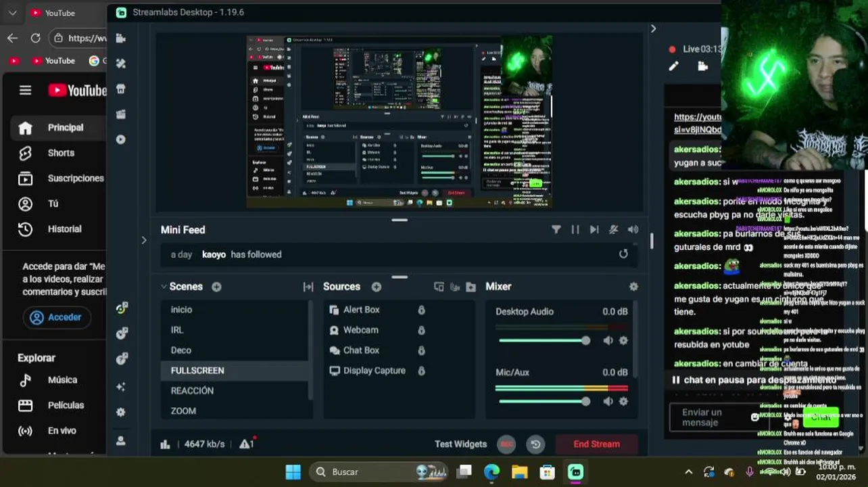Open Desktop Audio source settings gear
The height and width of the screenshot is (487, 868).
pos(623,340)
